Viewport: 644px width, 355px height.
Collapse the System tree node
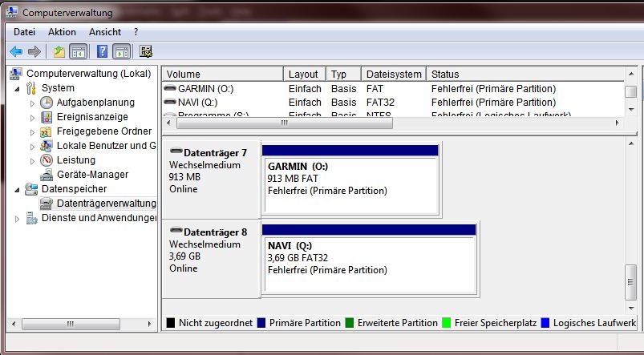coord(17,89)
